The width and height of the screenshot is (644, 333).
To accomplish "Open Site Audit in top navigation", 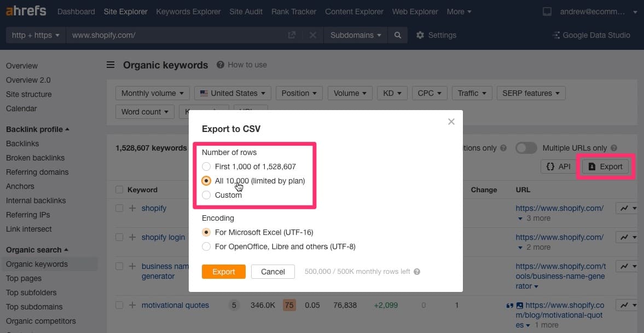I will tap(246, 12).
